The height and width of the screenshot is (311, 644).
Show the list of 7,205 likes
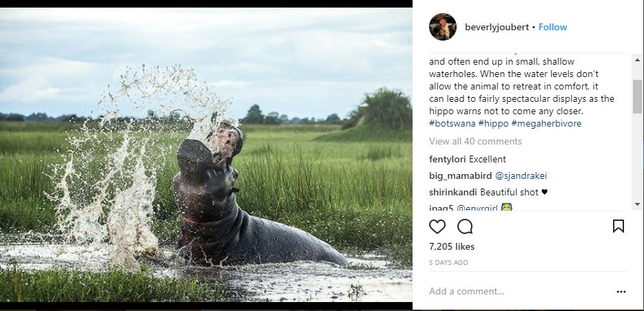coord(451,246)
